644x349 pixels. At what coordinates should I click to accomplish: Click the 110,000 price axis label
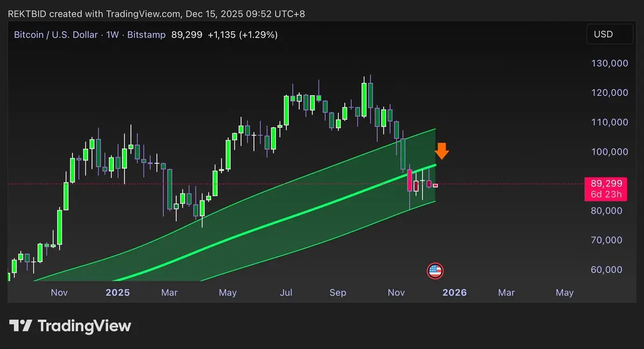610,122
